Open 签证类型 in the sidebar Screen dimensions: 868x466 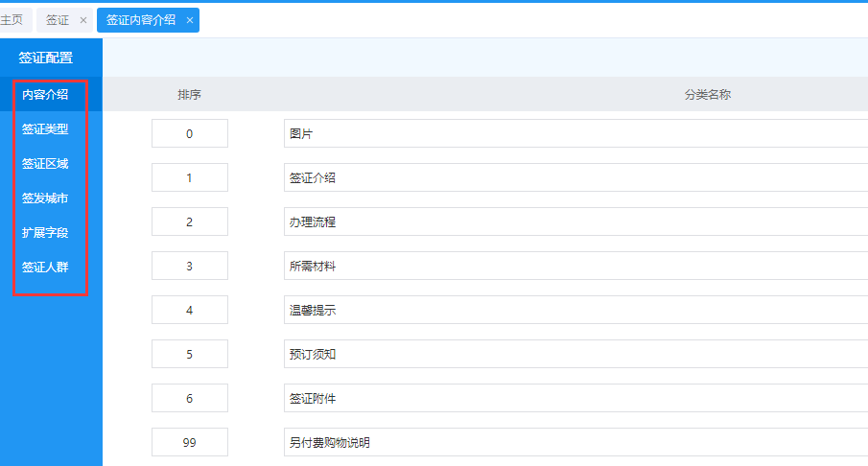[x=45, y=128]
